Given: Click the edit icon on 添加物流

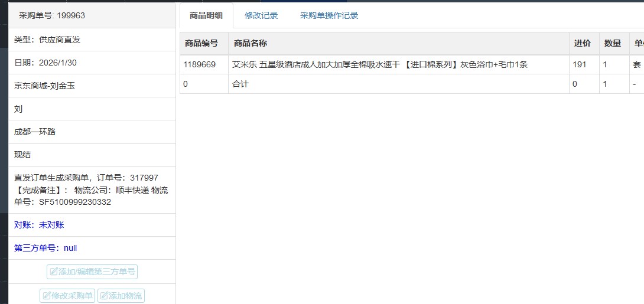Looking at the screenshot, I should coord(104,296).
